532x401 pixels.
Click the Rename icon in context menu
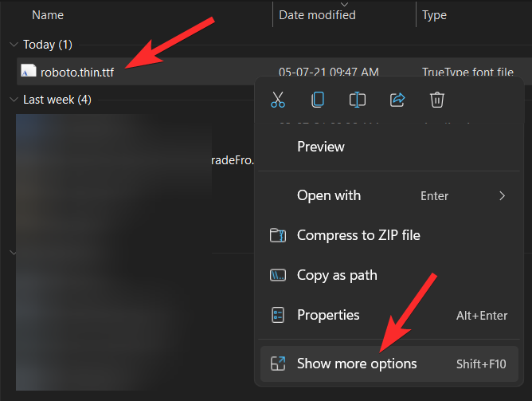click(x=358, y=100)
